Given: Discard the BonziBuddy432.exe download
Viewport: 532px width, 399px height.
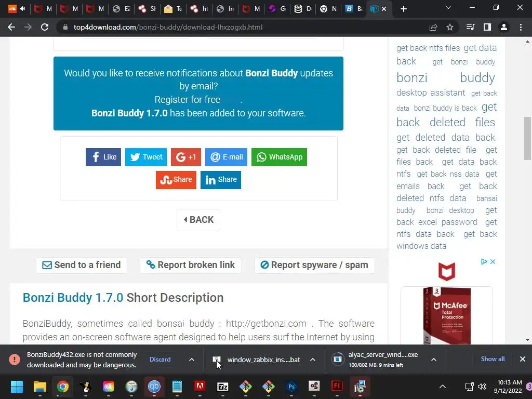Looking at the screenshot, I should [x=160, y=360].
